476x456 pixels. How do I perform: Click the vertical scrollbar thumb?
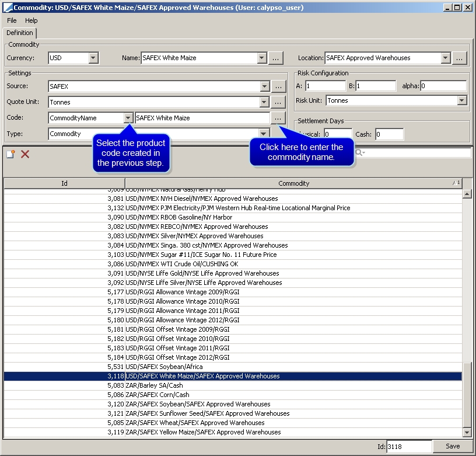[x=467, y=394]
